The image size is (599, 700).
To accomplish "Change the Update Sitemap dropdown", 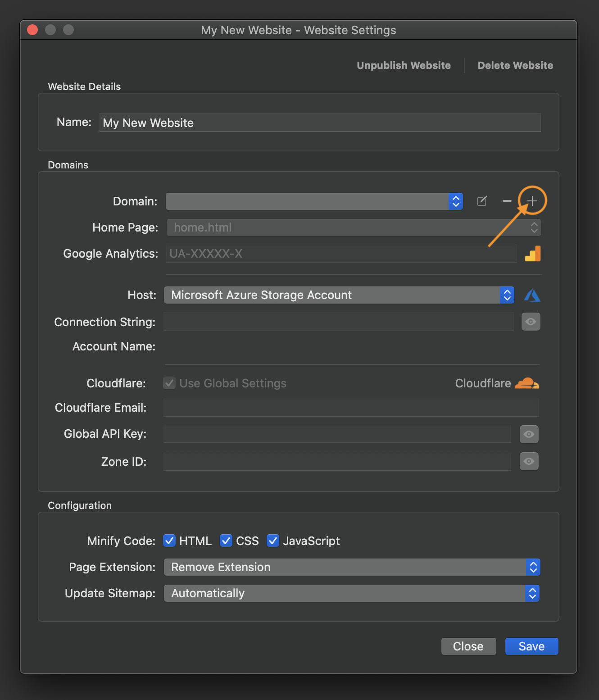I will click(351, 593).
